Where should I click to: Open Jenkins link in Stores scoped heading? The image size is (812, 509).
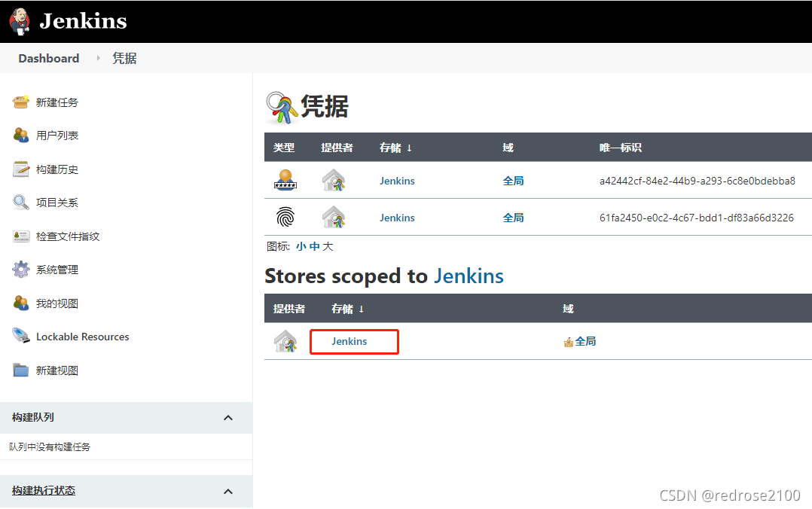coord(469,276)
